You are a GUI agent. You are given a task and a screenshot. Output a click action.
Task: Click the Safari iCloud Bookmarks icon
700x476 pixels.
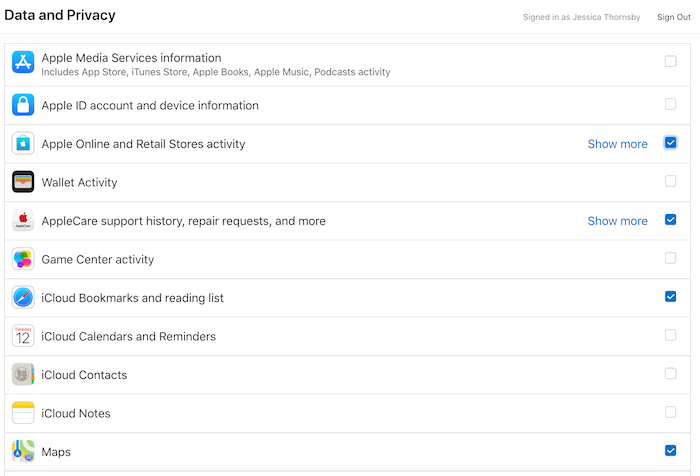[x=23, y=298]
